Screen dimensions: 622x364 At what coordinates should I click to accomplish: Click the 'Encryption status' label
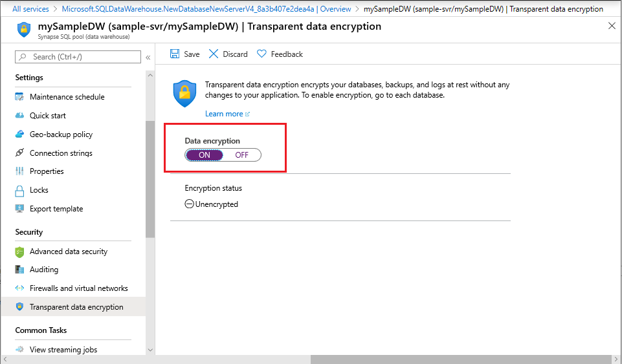coord(214,188)
